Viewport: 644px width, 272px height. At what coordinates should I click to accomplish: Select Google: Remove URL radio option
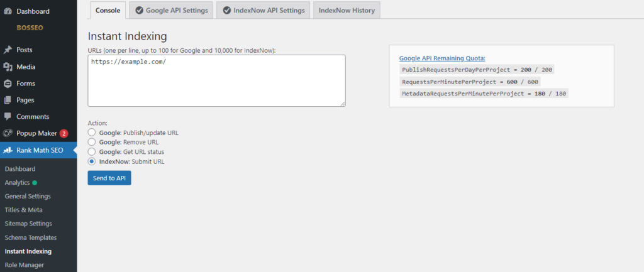tap(92, 142)
